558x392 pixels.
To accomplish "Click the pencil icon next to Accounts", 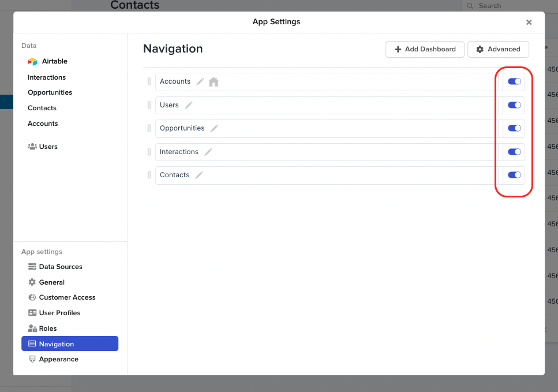I will (200, 81).
